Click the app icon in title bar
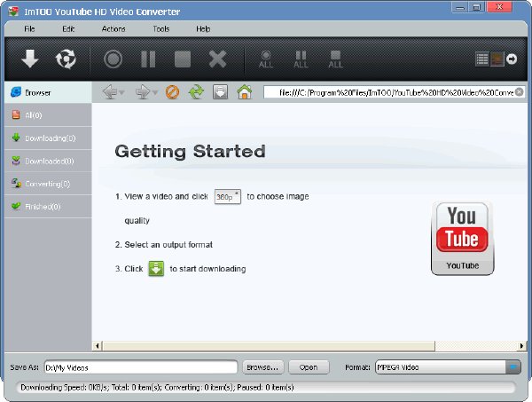The width and height of the screenshot is (532, 402). (13, 12)
